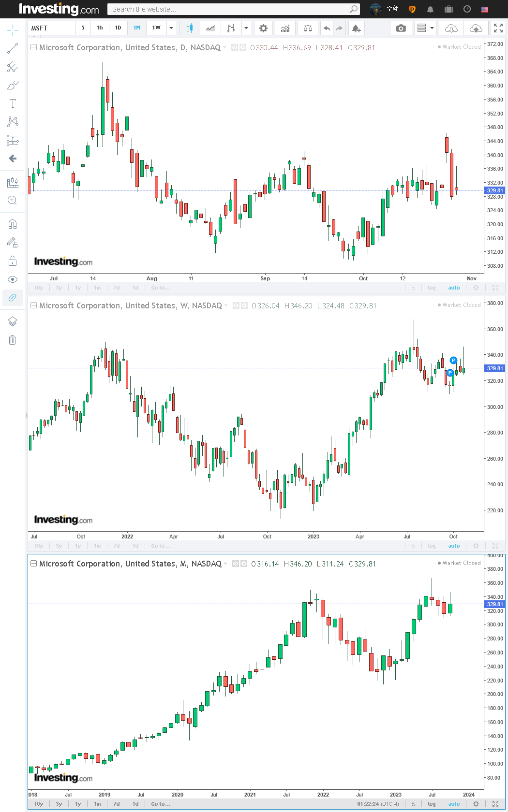Screen dimensions: 508x812
Task: Toggle hide all drawings eye icon
Action: pyautogui.click(x=13, y=279)
